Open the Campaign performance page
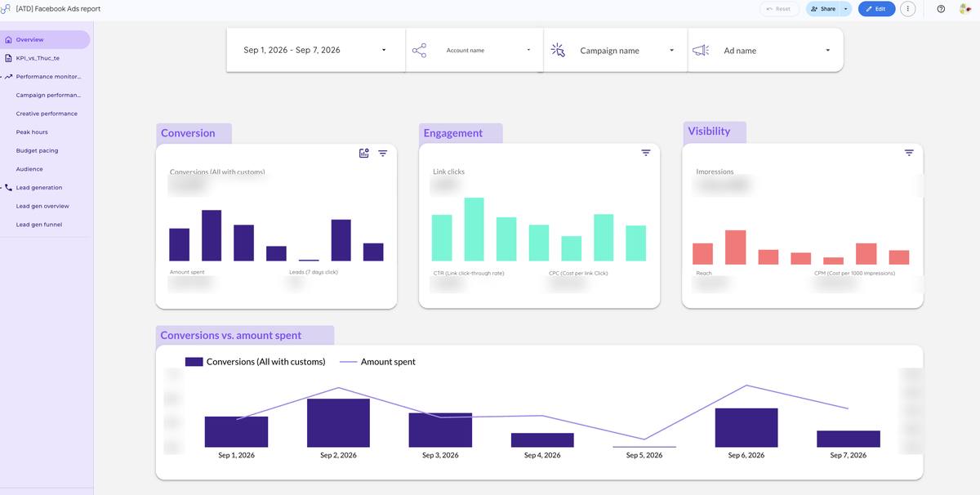The width and height of the screenshot is (980, 495). point(48,96)
